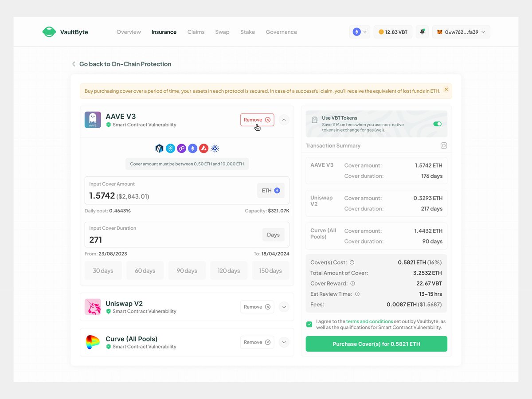
Task: Click the VaultByte logo
Action: point(65,32)
